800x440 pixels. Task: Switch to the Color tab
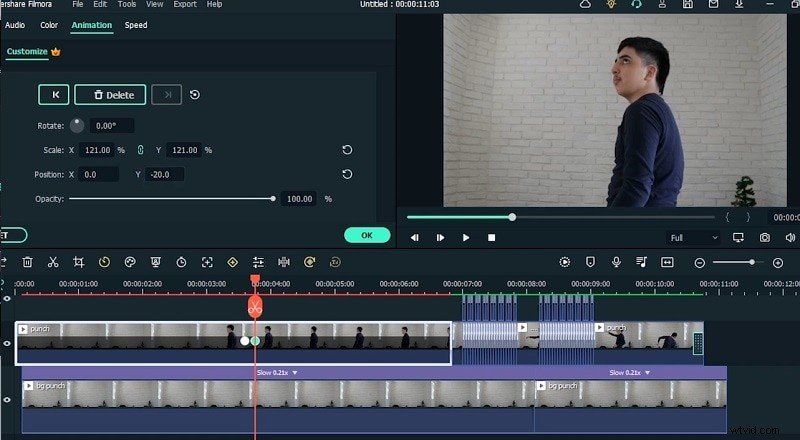(49, 25)
